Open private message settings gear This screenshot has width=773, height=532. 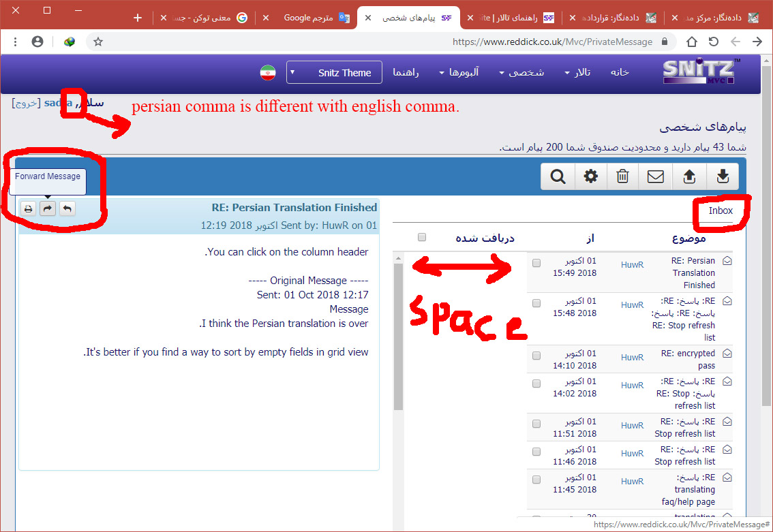click(x=590, y=177)
